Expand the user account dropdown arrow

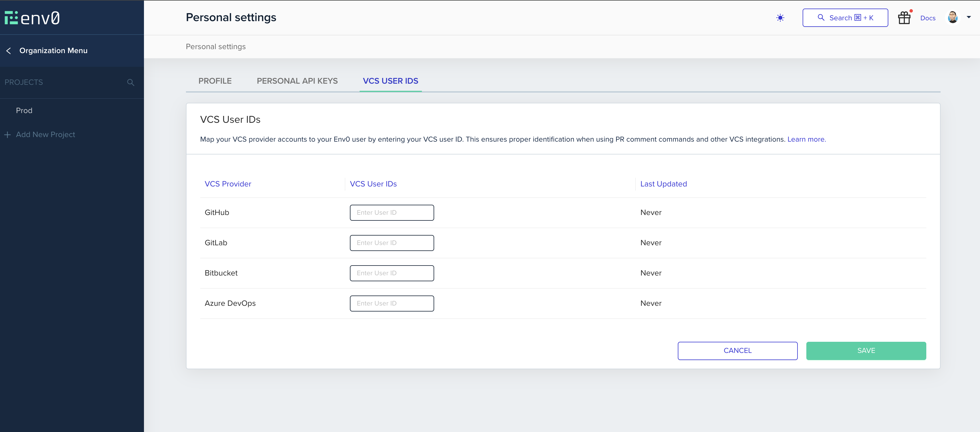click(x=969, y=17)
